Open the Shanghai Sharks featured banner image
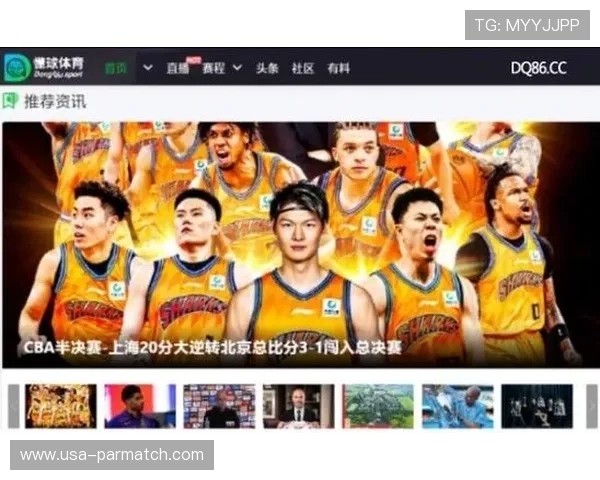 pos(301,245)
